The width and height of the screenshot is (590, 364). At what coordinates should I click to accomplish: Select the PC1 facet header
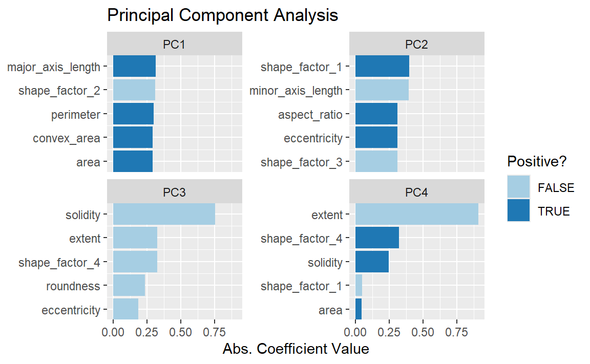[x=174, y=45]
